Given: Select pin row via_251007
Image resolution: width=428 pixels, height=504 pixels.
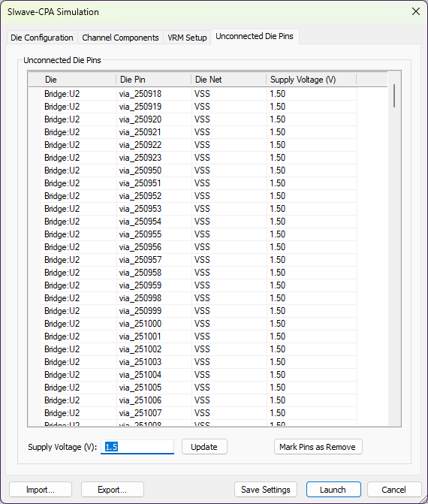Looking at the screenshot, I should [199, 413].
